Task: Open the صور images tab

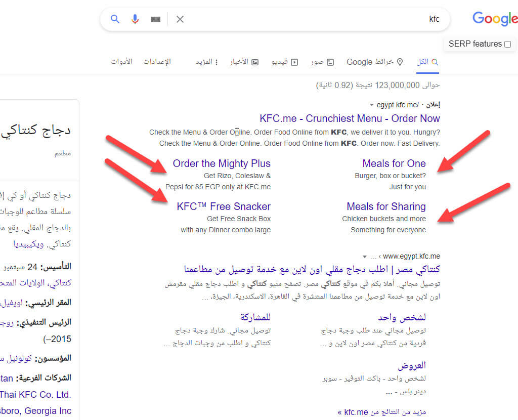Action: (x=322, y=62)
